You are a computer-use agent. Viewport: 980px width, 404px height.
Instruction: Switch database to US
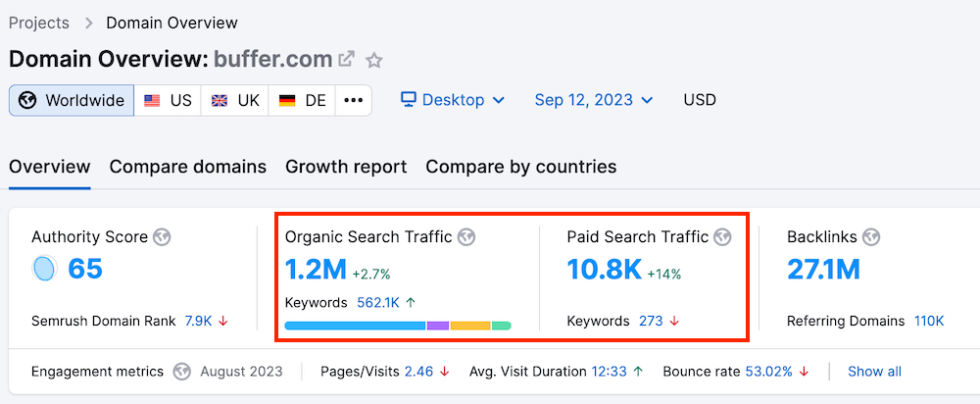click(x=168, y=100)
